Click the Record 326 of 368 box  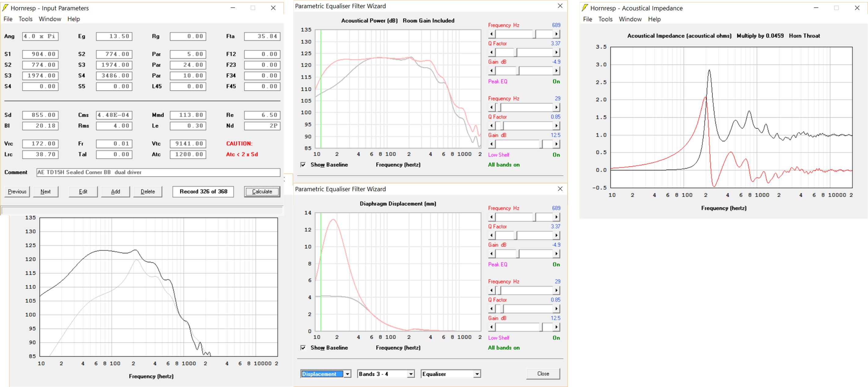pyautogui.click(x=204, y=192)
